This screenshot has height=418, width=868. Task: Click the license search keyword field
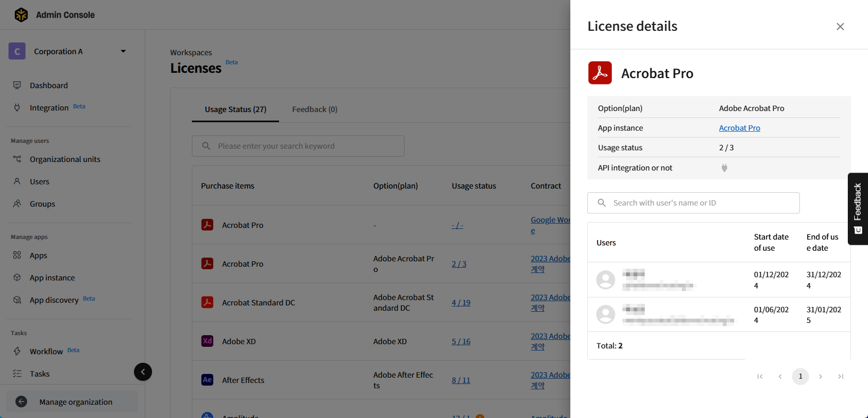[298, 146]
